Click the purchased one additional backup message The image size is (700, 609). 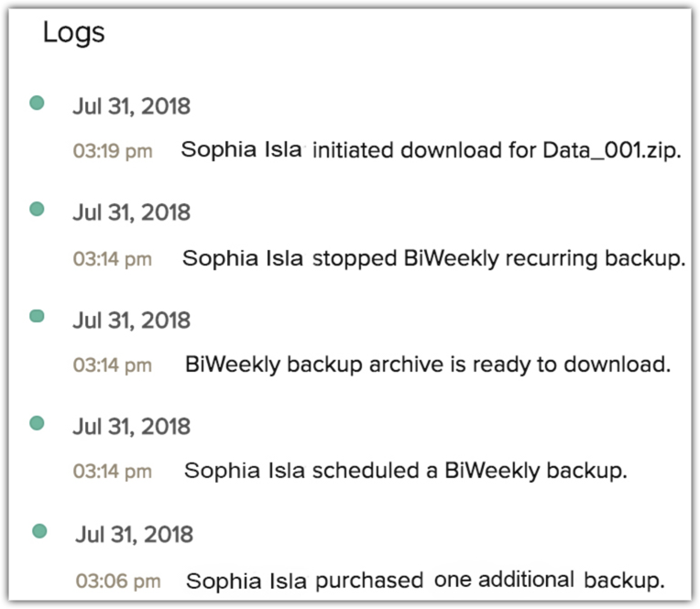click(x=424, y=580)
